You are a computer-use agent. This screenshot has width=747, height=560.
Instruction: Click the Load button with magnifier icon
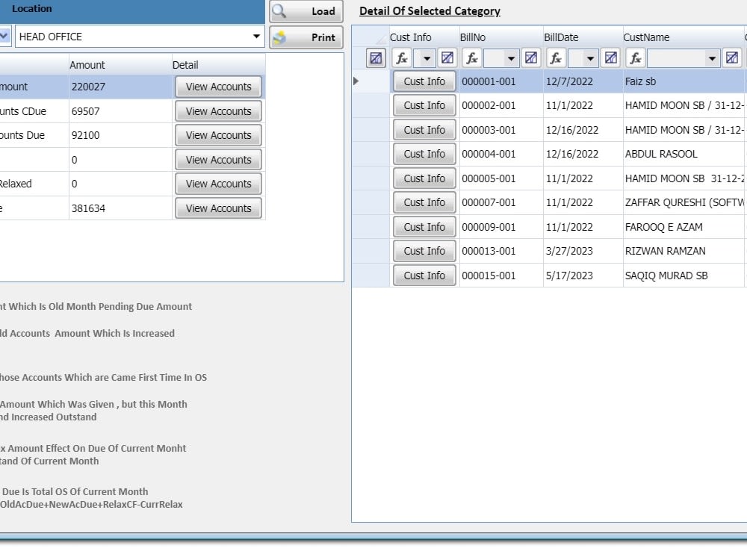pos(306,11)
